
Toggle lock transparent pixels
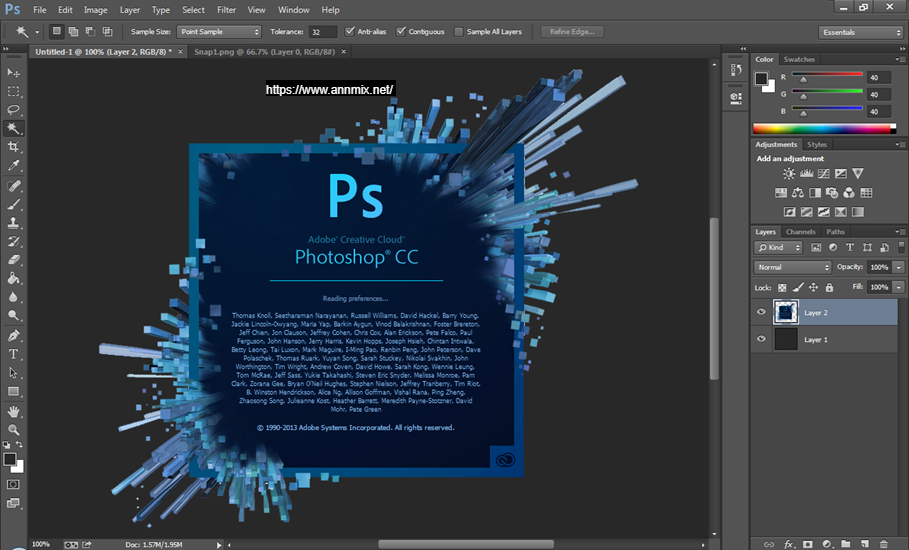[782, 287]
